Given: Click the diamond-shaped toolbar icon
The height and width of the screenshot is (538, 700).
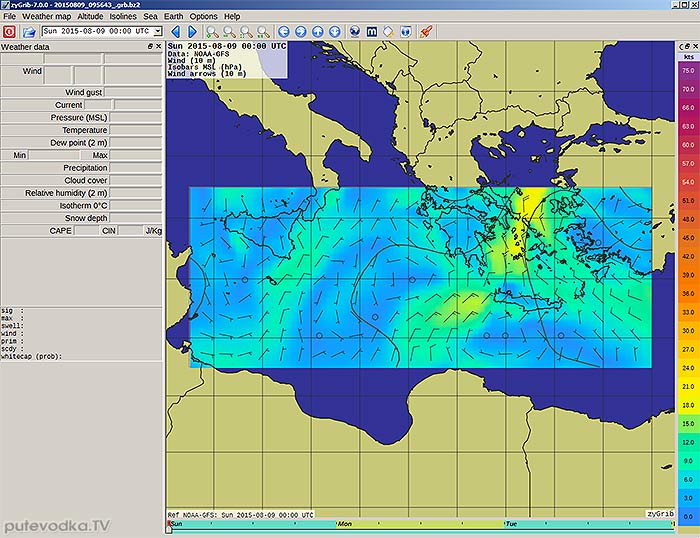Looking at the screenshot, I should [x=389, y=32].
